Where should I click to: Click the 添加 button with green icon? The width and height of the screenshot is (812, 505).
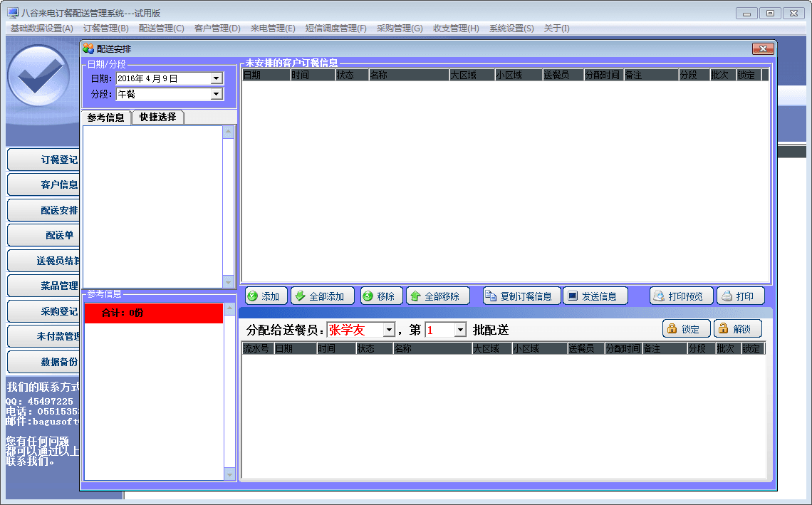(266, 296)
